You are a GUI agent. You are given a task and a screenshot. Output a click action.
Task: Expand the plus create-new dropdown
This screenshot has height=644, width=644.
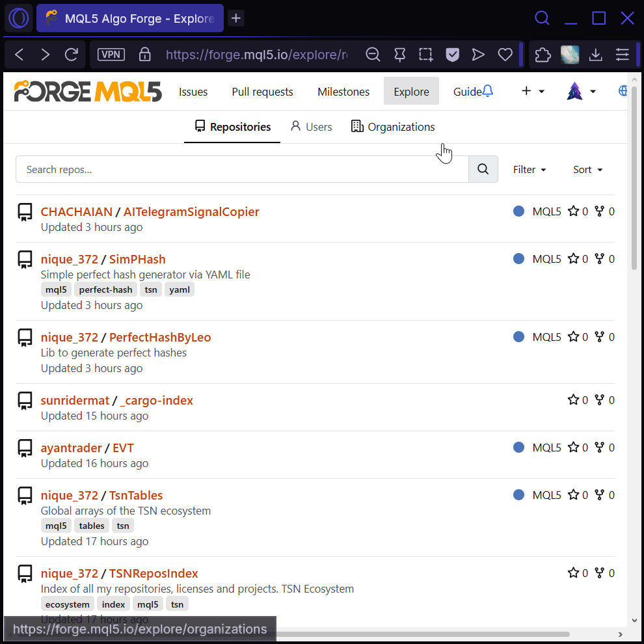533,91
